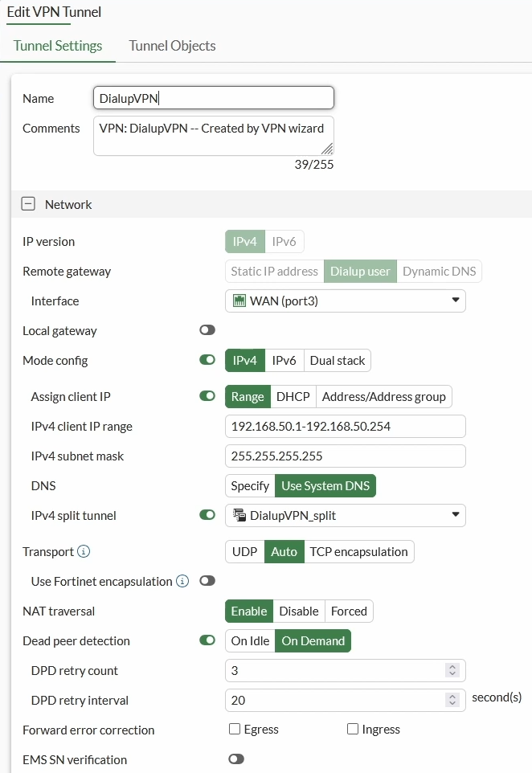The height and width of the screenshot is (773, 532).
Task: Enable the Egress checkbox
Action: 235,729
